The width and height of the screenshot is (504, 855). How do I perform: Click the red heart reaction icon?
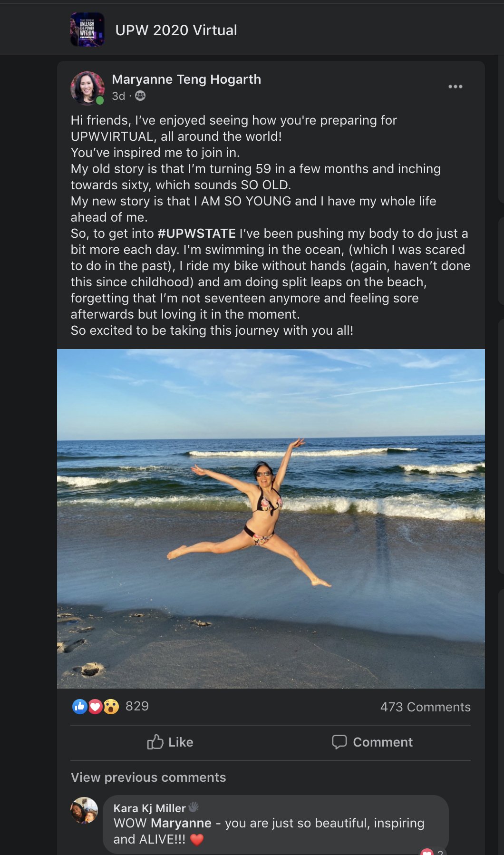pos(96,707)
